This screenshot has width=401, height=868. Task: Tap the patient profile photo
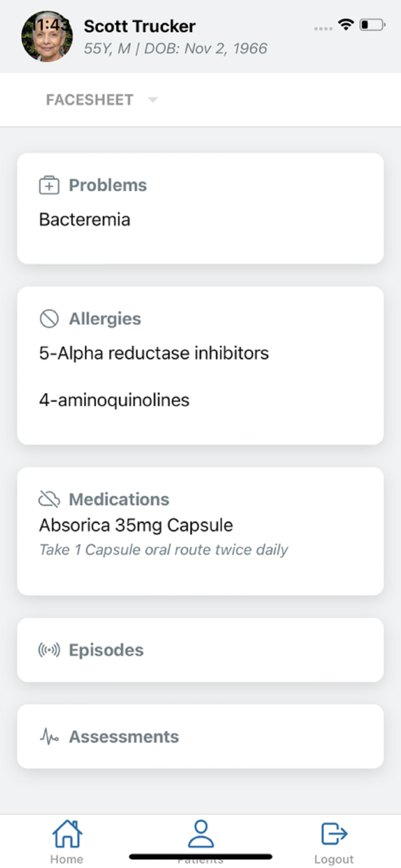click(47, 36)
